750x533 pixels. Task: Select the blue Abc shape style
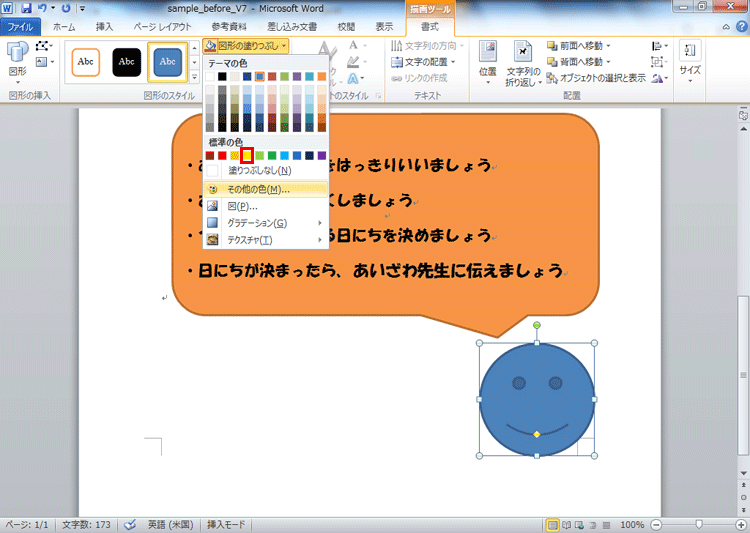tap(167, 62)
